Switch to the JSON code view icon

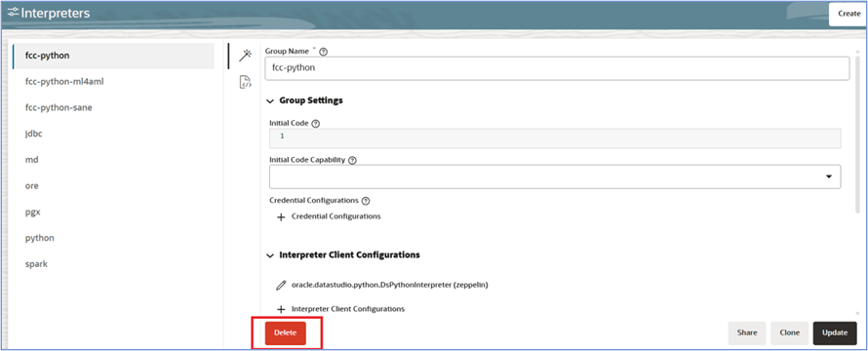point(245,83)
